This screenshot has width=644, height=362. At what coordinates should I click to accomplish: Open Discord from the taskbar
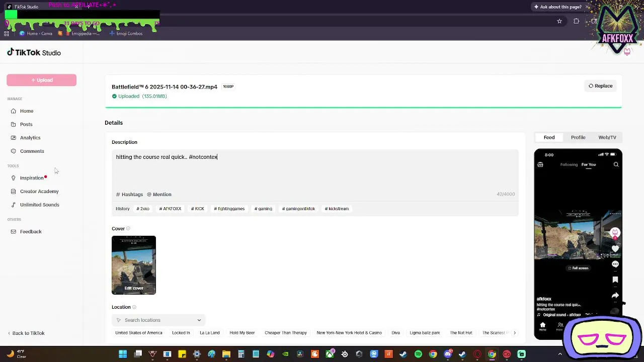point(448,354)
